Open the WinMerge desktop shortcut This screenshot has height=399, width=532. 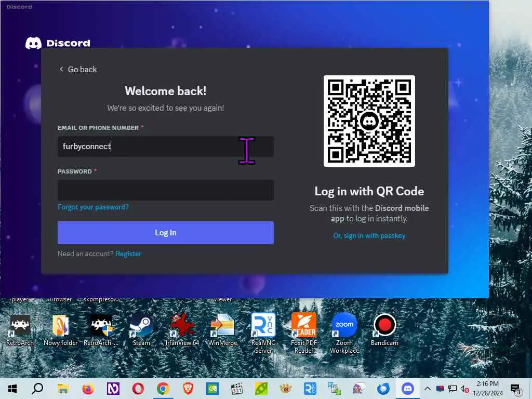click(222, 330)
